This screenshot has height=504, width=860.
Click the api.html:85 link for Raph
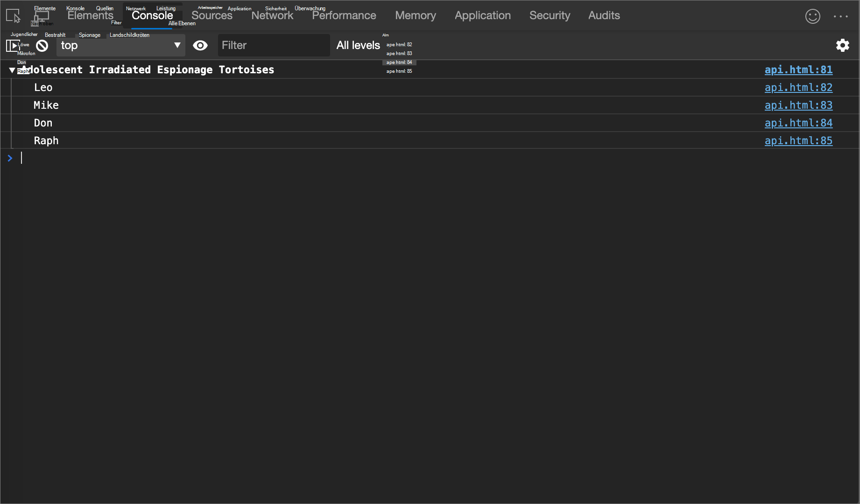[x=798, y=140]
